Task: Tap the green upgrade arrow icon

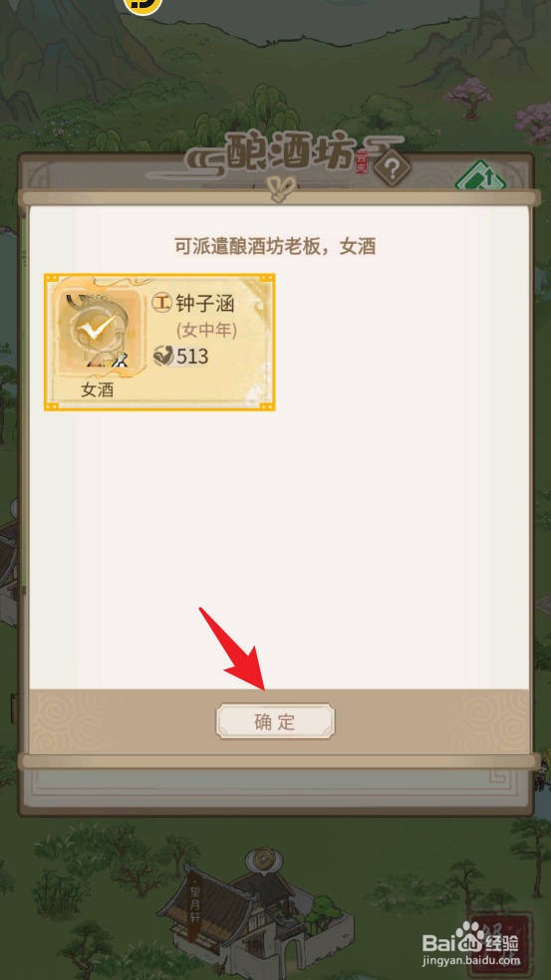Action: [x=481, y=177]
